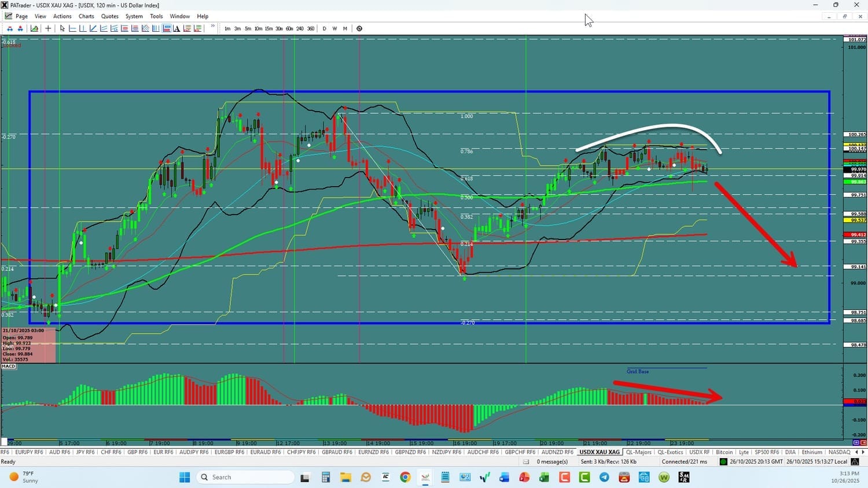Image resolution: width=868 pixels, height=488 pixels.
Task: Switch chart to 30m timeframe
Action: pyautogui.click(x=279, y=28)
